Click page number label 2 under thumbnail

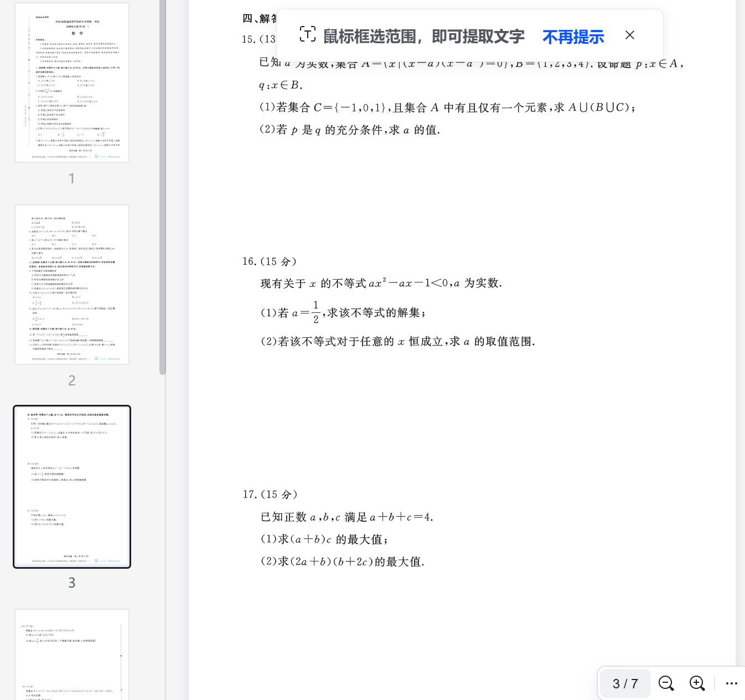(x=71, y=380)
